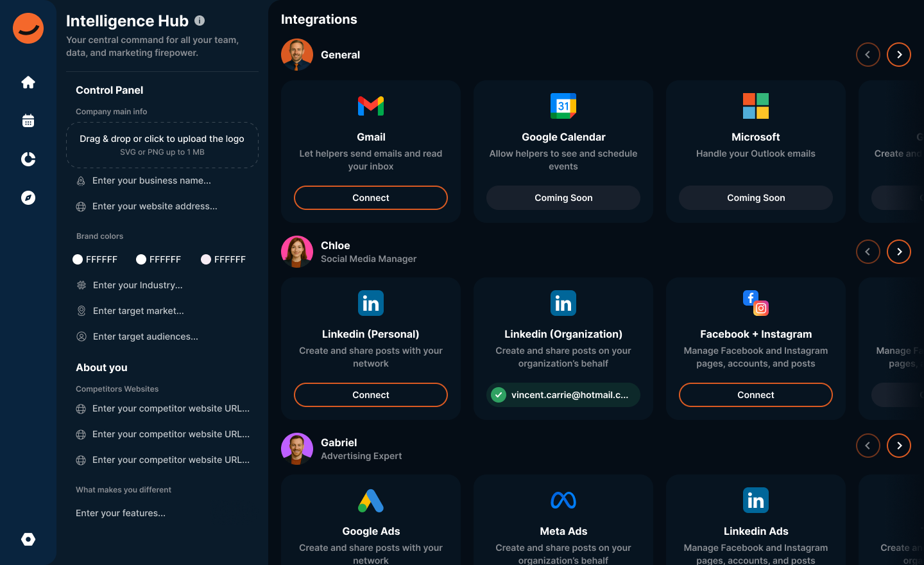
Task: Open the hexagon settings sidebar icon
Action: pos(28,539)
